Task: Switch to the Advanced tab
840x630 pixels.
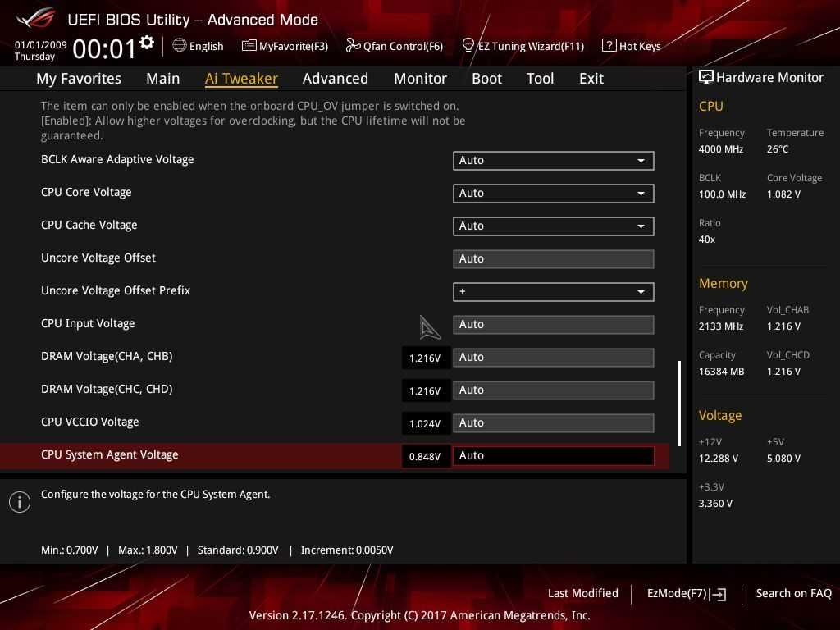Action: click(x=335, y=79)
